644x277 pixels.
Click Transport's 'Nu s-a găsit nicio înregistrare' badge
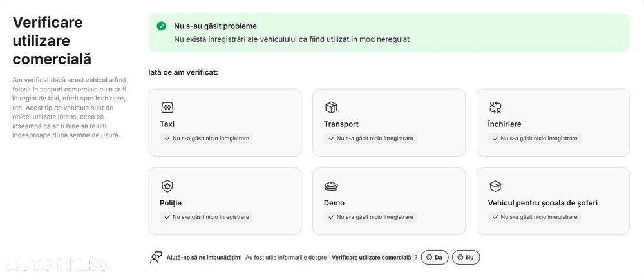pyautogui.click(x=370, y=138)
